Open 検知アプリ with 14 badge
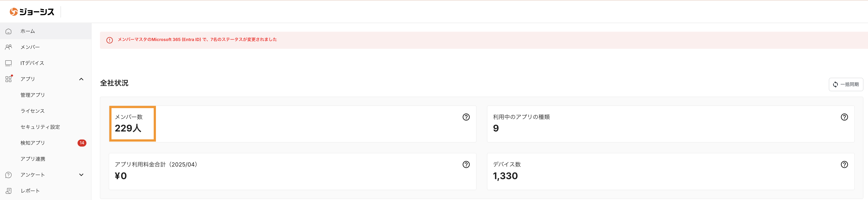The height and width of the screenshot is (200, 868). coord(33,143)
